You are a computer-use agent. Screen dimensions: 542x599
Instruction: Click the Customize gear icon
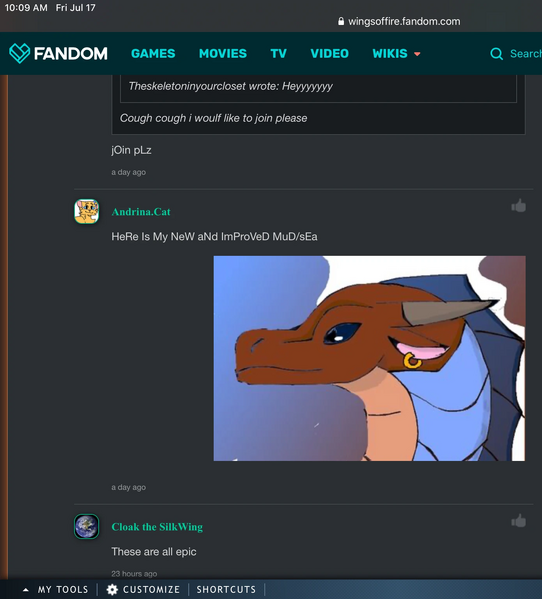pos(112,589)
